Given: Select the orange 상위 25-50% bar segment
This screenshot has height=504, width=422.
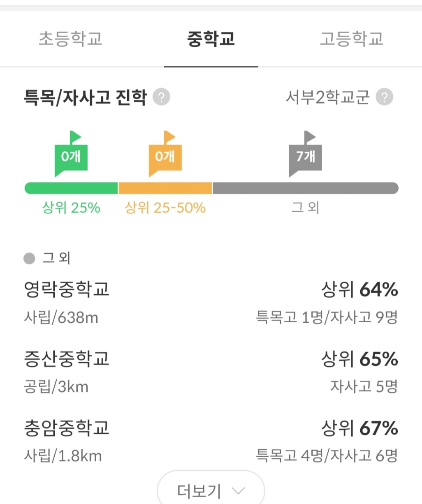Looking at the screenshot, I should (165, 188).
